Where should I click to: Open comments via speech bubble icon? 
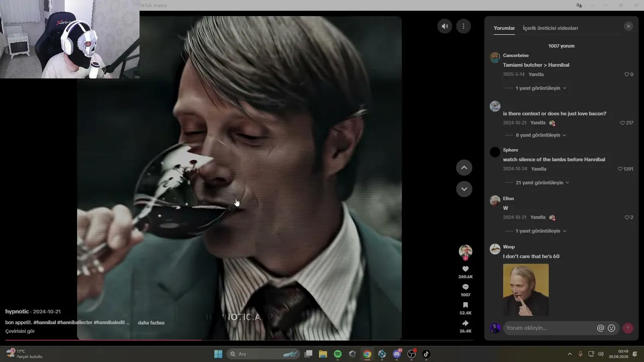point(465,287)
